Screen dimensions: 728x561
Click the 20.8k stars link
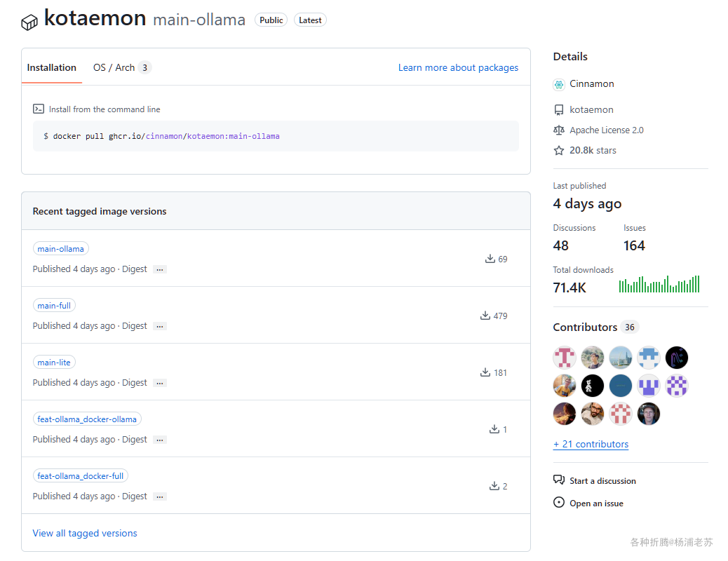pyautogui.click(x=593, y=151)
